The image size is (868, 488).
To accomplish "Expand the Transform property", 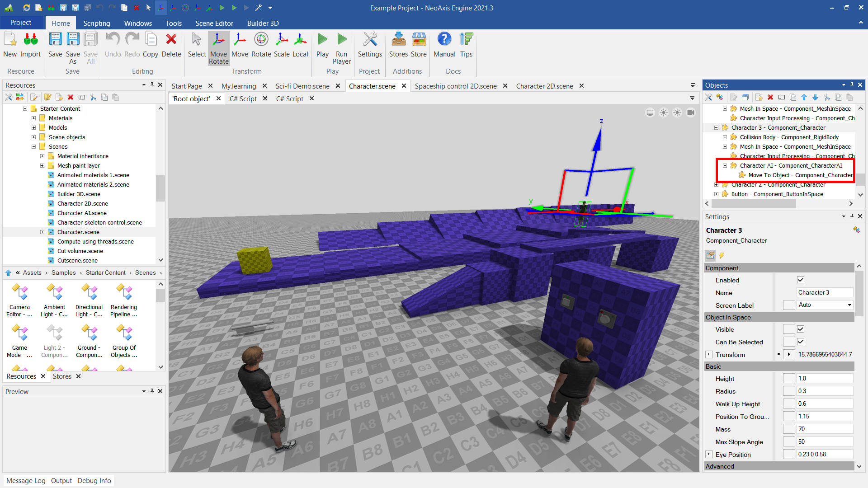I will (709, 355).
